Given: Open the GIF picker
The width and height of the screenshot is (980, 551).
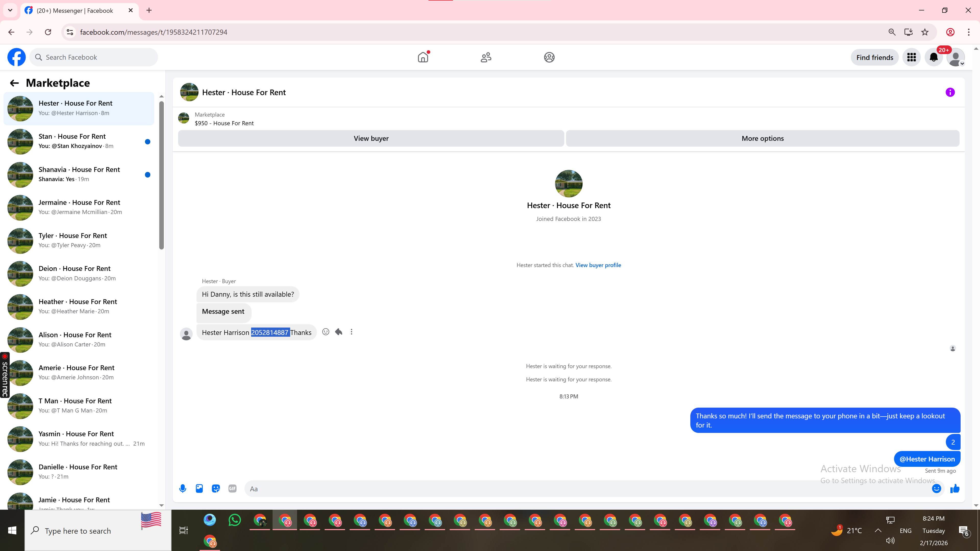Looking at the screenshot, I should (232, 489).
